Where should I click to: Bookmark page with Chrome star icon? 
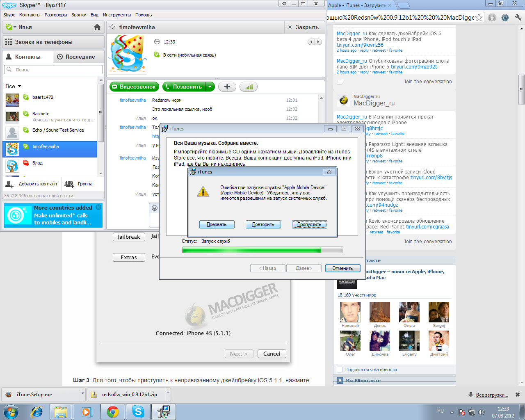479,18
